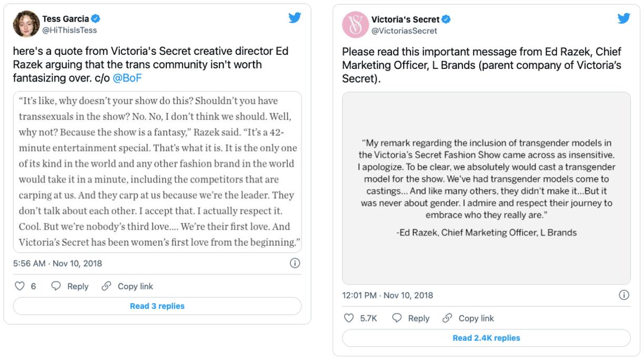Click Twitter bird logo in Tess Garcia tweet
The width and height of the screenshot is (644, 360).
click(x=295, y=18)
